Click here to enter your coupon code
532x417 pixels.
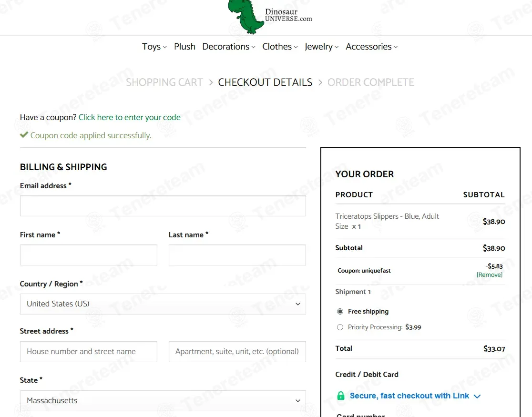click(x=130, y=117)
